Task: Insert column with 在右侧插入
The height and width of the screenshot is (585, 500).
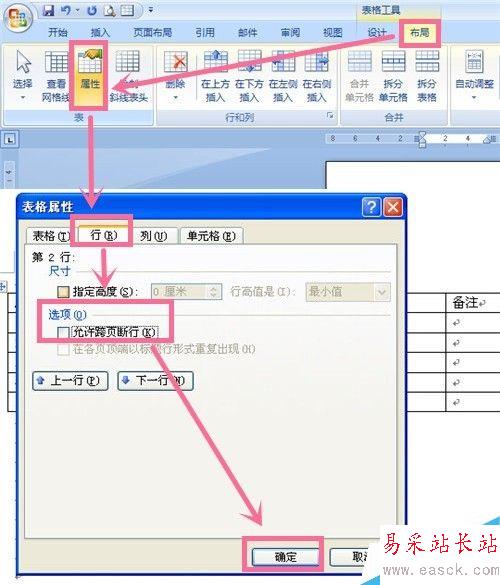Action: (x=316, y=76)
